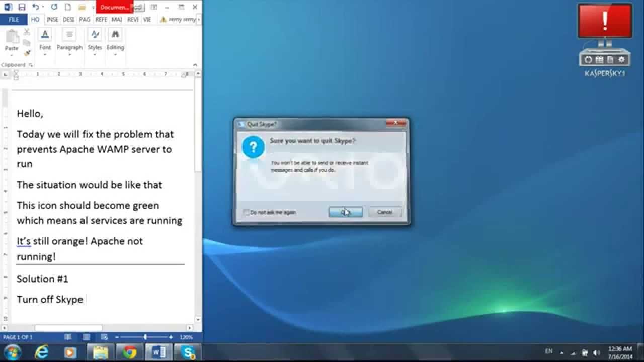Open the Clipboard pane dialog launcher
The height and width of the screenshot is (362, 644).
click(x=31, y=65)
